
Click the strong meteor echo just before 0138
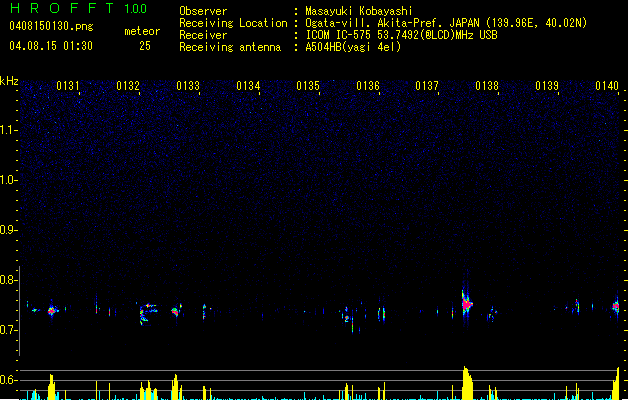coord(467,304)
